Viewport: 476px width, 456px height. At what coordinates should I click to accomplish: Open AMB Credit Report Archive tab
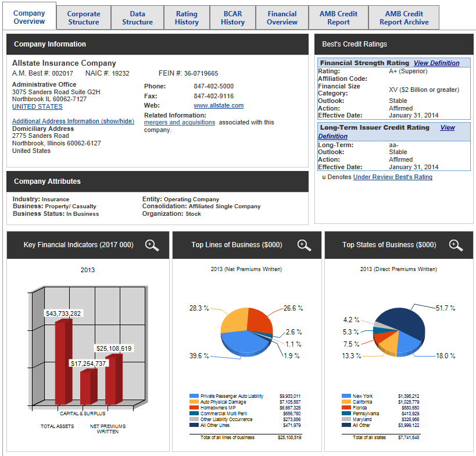pyautogui.click(x=404, y=18)
